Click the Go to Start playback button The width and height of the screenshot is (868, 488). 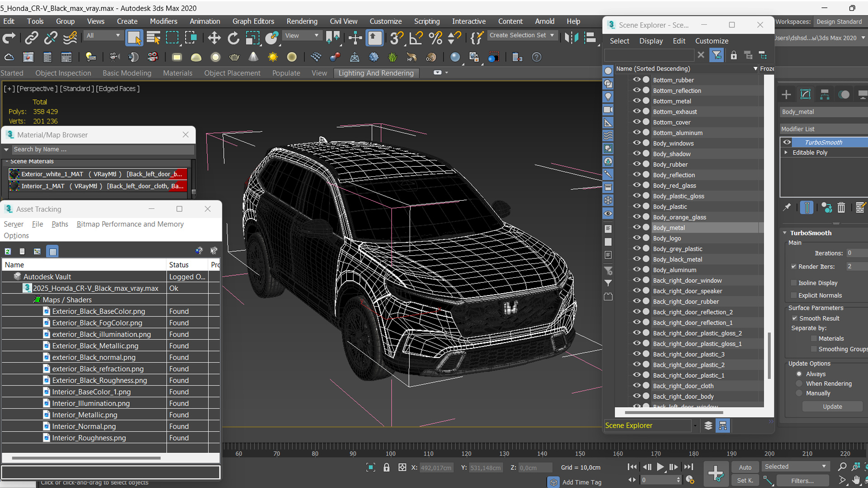point(632,467)
